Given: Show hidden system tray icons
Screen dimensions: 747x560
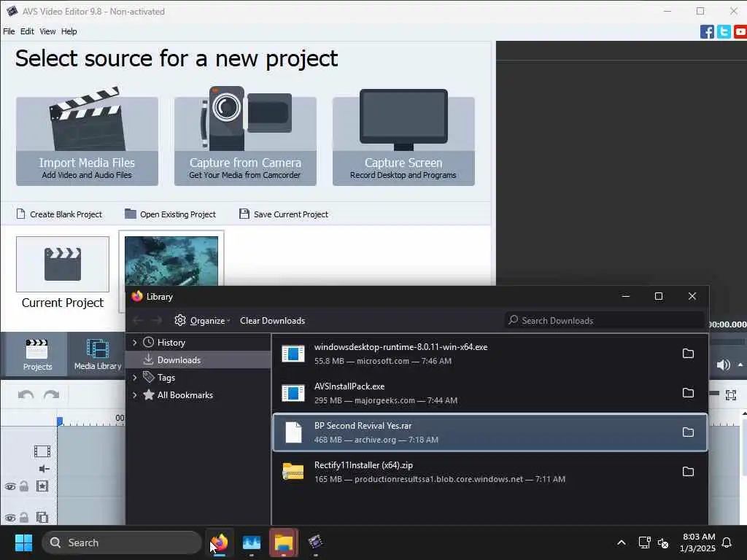Looking at the screenshot, I should point(622,542).
